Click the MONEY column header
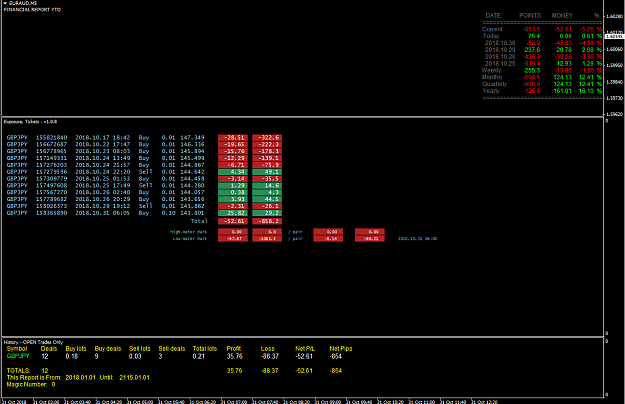The image size is (625, 404). click(562, 16)
